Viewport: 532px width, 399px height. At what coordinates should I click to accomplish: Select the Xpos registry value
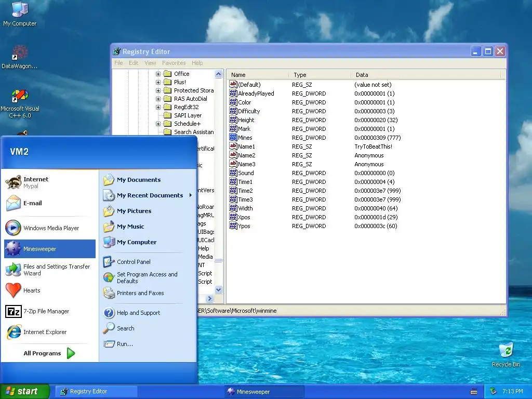[244, 217]
